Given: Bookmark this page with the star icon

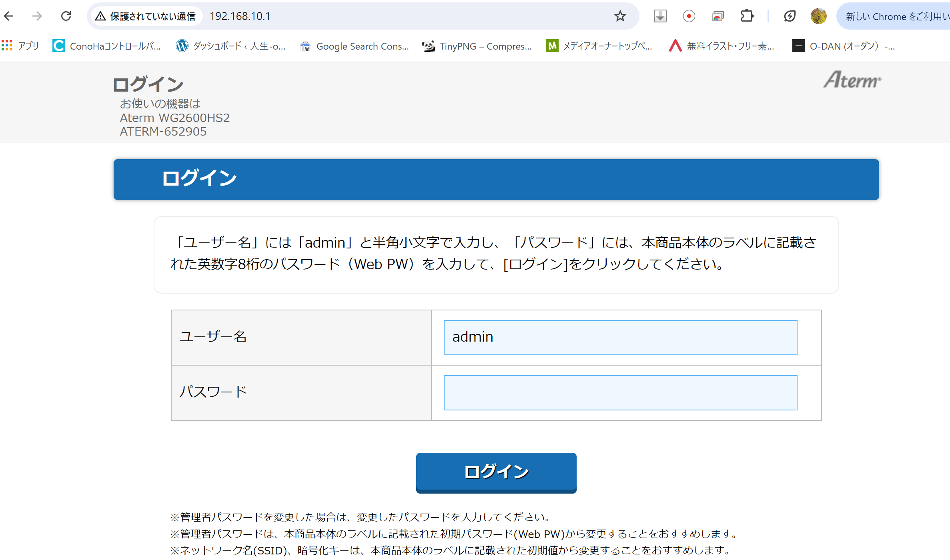Looking at the screenshot, I should click(x=620, y=16).
